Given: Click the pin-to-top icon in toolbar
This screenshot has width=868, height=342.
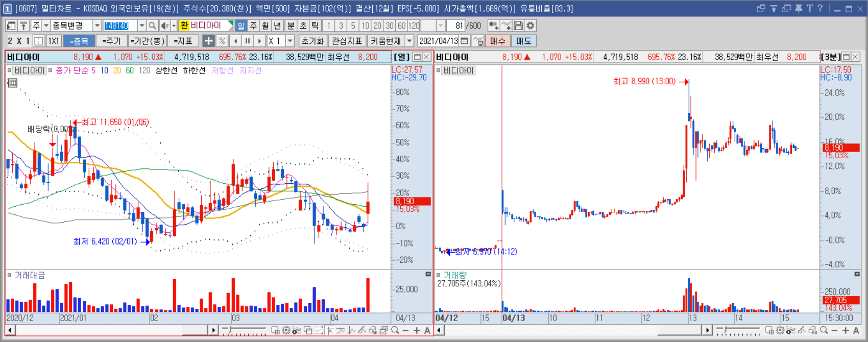Looking at the screenshot, I should point(23,26).
